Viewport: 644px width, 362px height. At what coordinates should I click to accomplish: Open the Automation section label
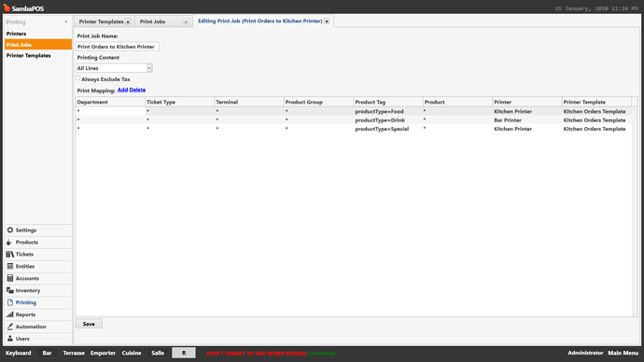pyautogui.click(x=31, y=327)
